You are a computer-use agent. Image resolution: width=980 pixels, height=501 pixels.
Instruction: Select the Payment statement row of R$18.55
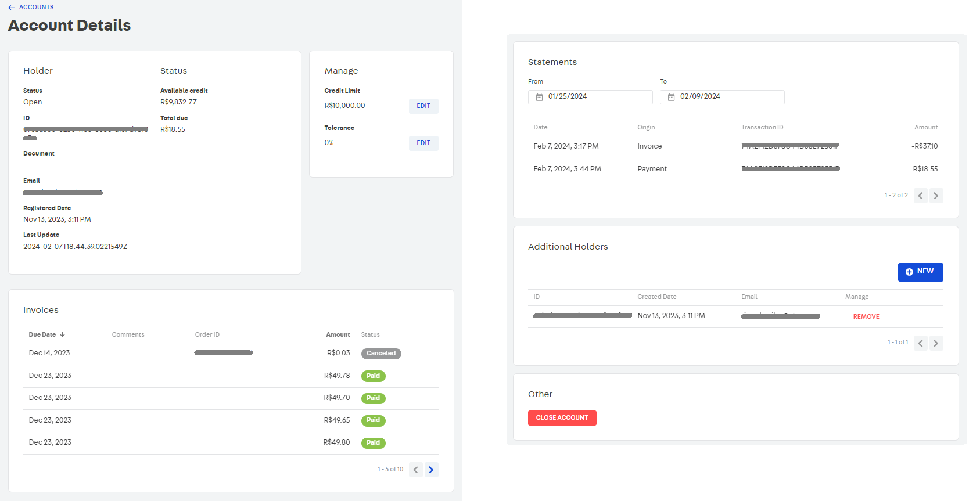735,169
